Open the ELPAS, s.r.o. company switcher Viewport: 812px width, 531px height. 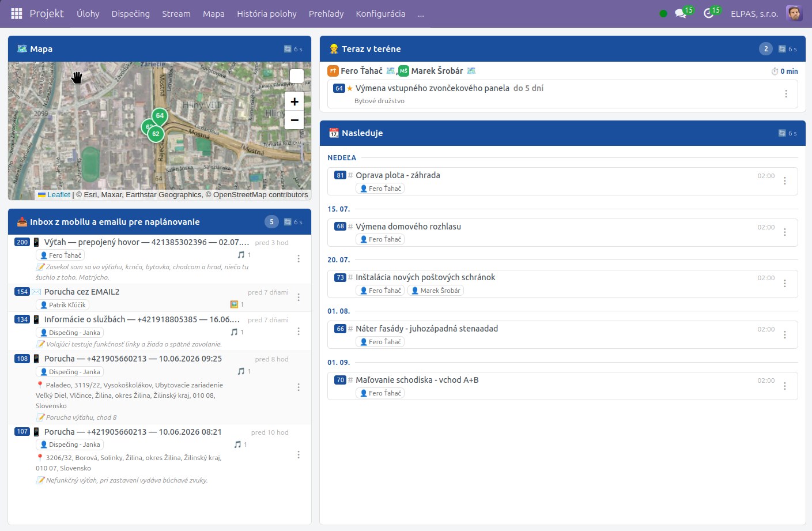(754, 13)
